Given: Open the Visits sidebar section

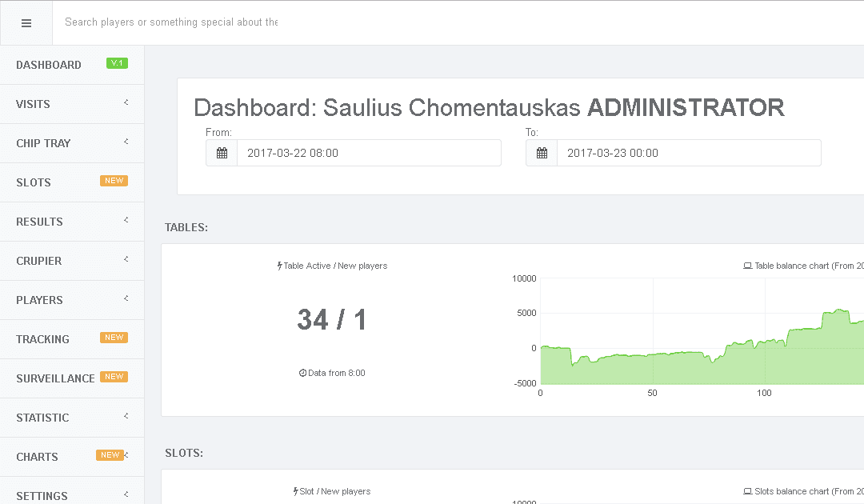Looking at the screenshot, I should point(72,104).
